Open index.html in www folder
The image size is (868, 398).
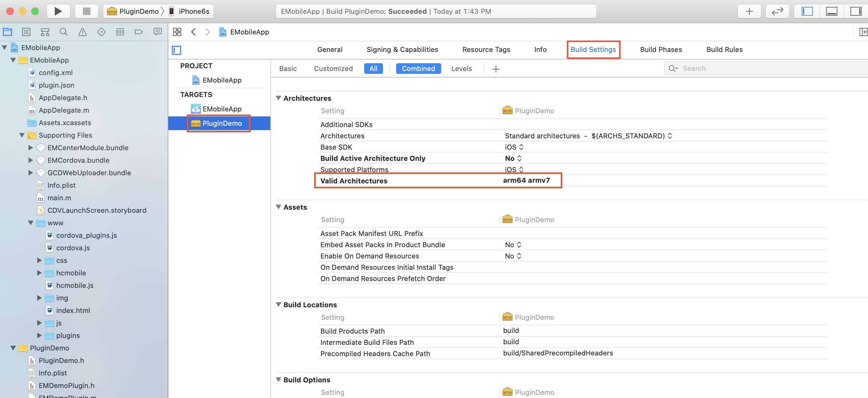tap(68, 310)
